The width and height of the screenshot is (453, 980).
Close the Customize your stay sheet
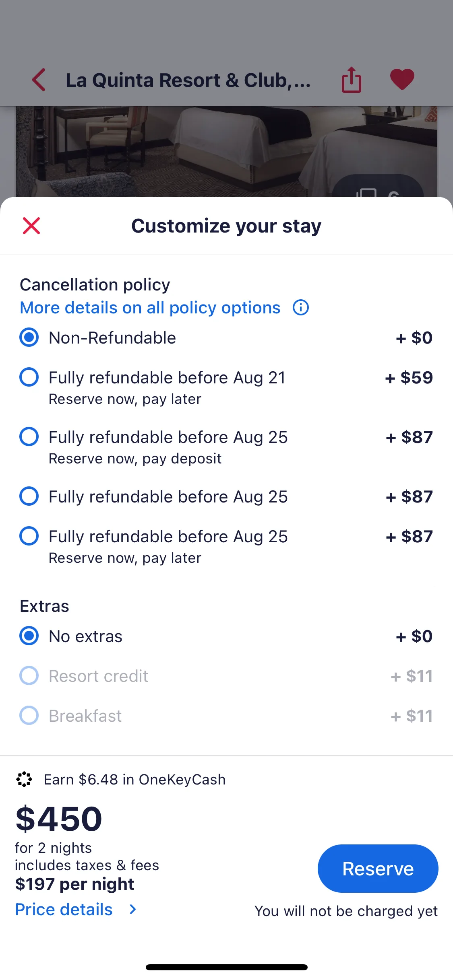point(31,226)
